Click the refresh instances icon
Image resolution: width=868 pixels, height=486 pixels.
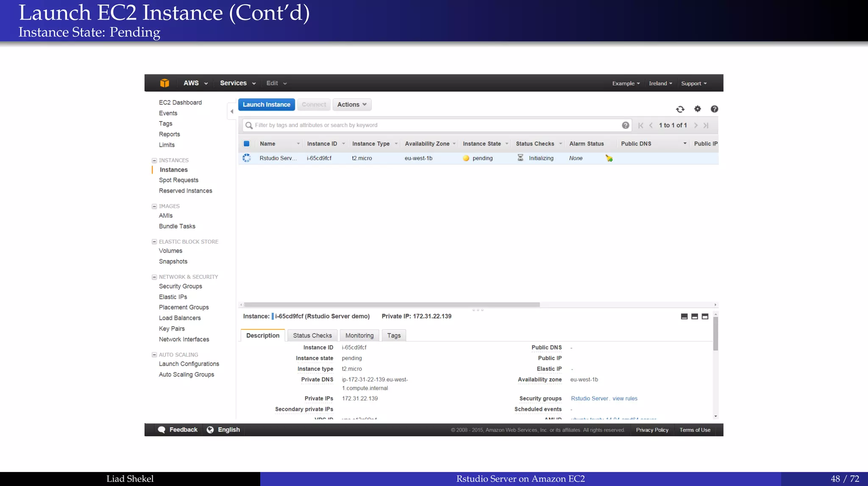pyautogui.click(x=680, y=109)
